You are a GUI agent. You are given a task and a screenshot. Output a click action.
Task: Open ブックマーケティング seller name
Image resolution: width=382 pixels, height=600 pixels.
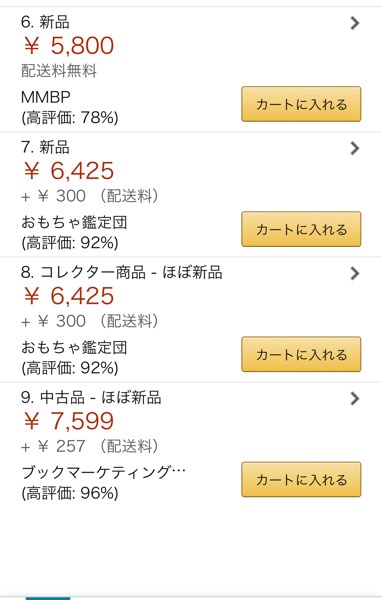[x=103, y=473]
